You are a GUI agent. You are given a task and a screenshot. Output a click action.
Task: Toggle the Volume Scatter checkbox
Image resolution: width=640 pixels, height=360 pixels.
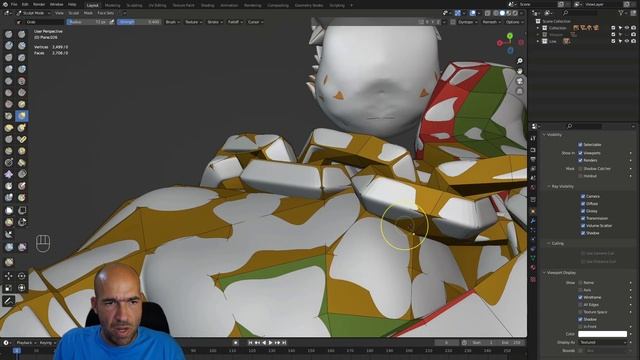[583, 225]
